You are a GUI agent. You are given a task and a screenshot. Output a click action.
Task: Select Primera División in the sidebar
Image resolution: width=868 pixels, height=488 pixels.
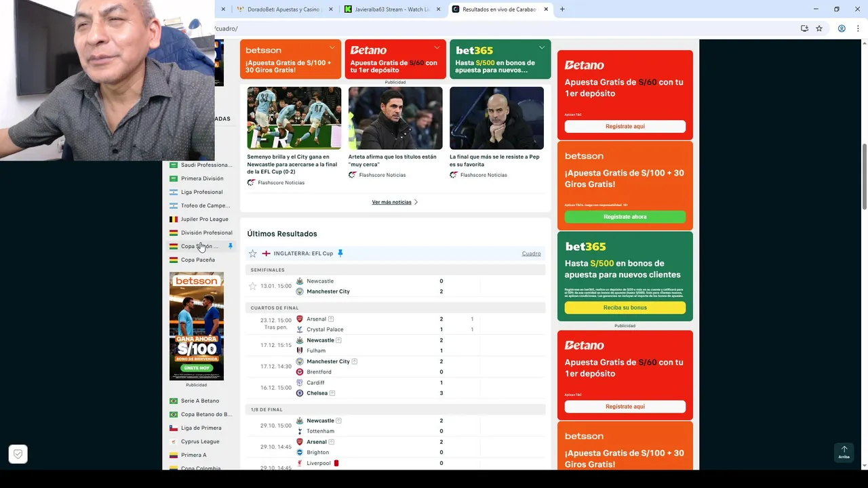tap(202, 178)
